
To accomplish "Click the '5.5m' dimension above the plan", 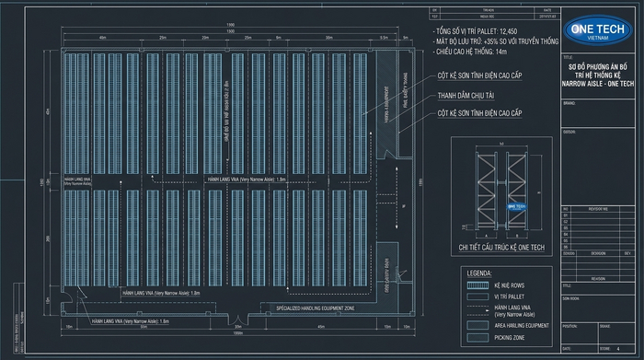I will point(384,38).
